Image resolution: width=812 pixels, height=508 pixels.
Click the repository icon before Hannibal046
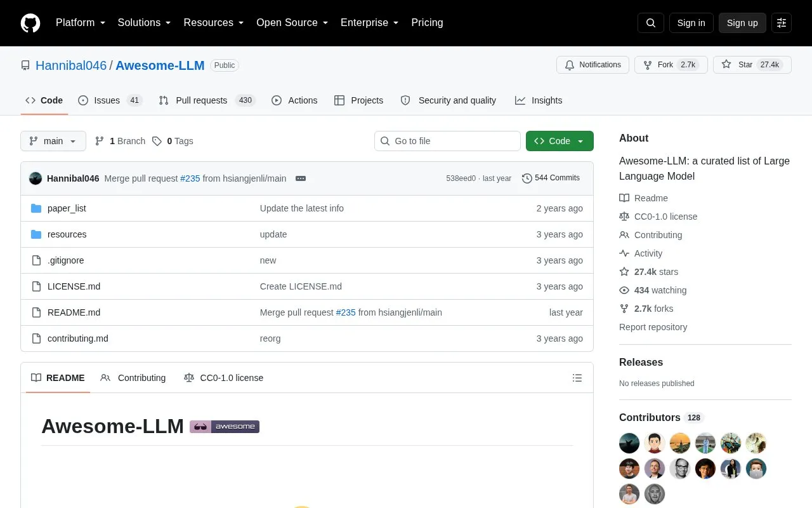click(25, 65)
